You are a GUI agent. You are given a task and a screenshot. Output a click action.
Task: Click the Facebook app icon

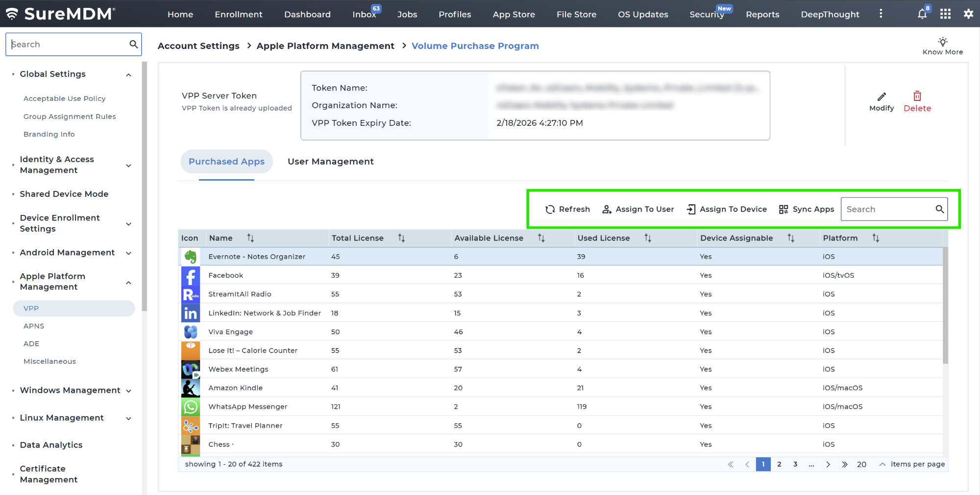pyautogui.click(x=191, y=276)
